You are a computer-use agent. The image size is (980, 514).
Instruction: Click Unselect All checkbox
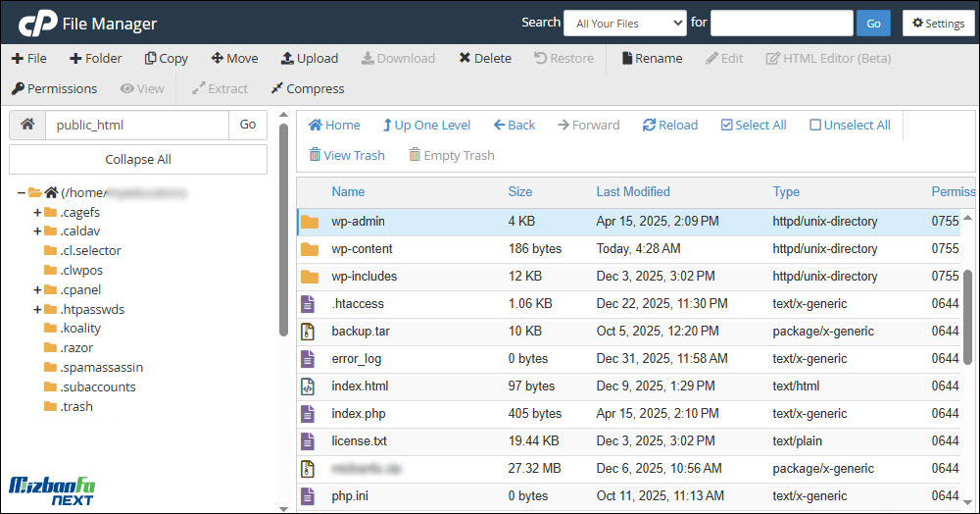click(x=850, y=125)
